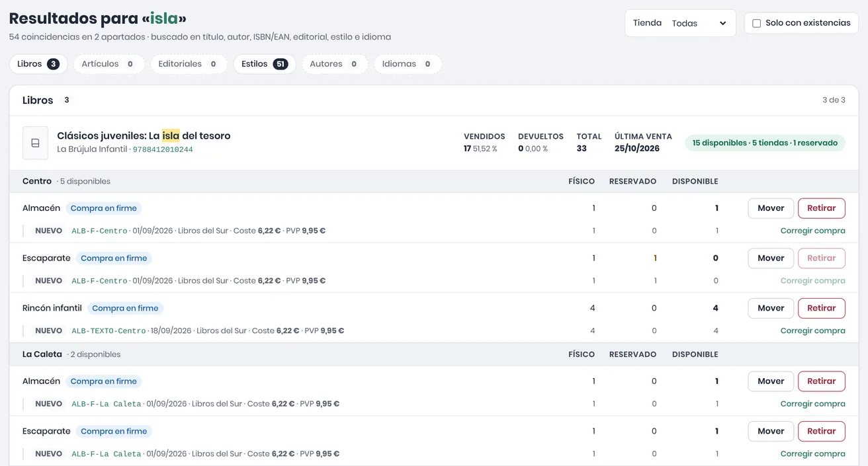Toggle the Solo con existencias checkbox
Image resolution: width=868 pixels, height=466 pixels.
coord(756,23)
